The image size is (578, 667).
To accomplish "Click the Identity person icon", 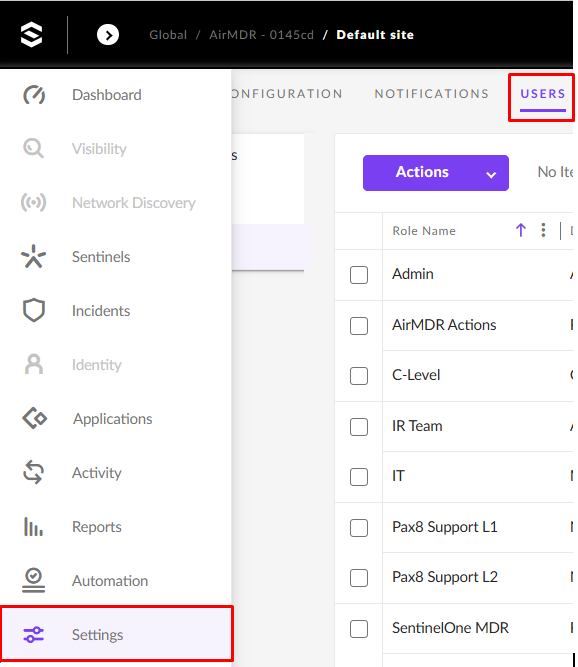I will click(x=34, y=364).
